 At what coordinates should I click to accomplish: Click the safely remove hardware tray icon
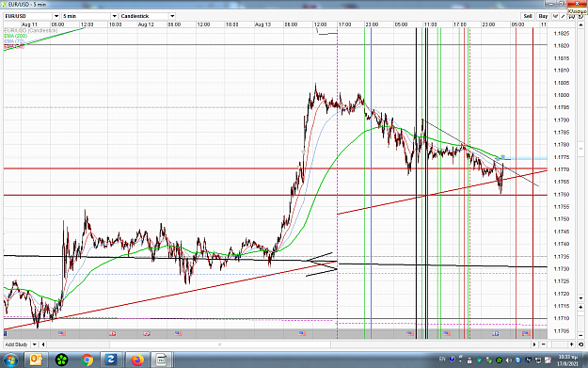tap(489, 360)
